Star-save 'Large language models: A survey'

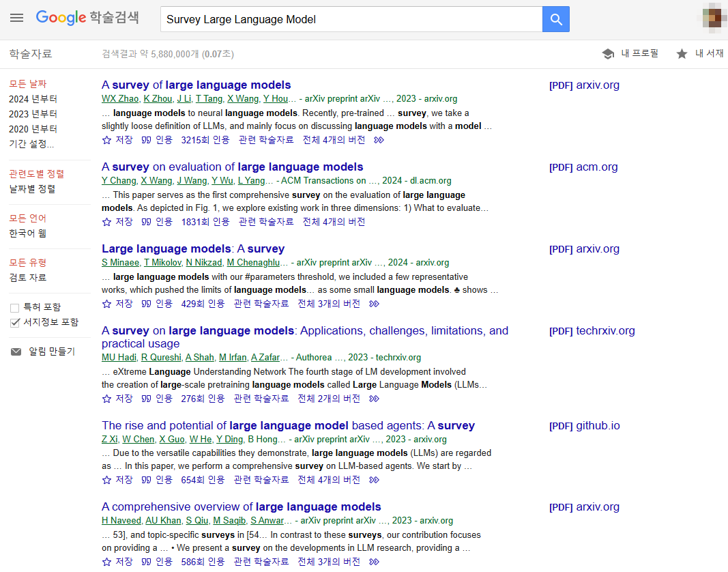[106, 304]
